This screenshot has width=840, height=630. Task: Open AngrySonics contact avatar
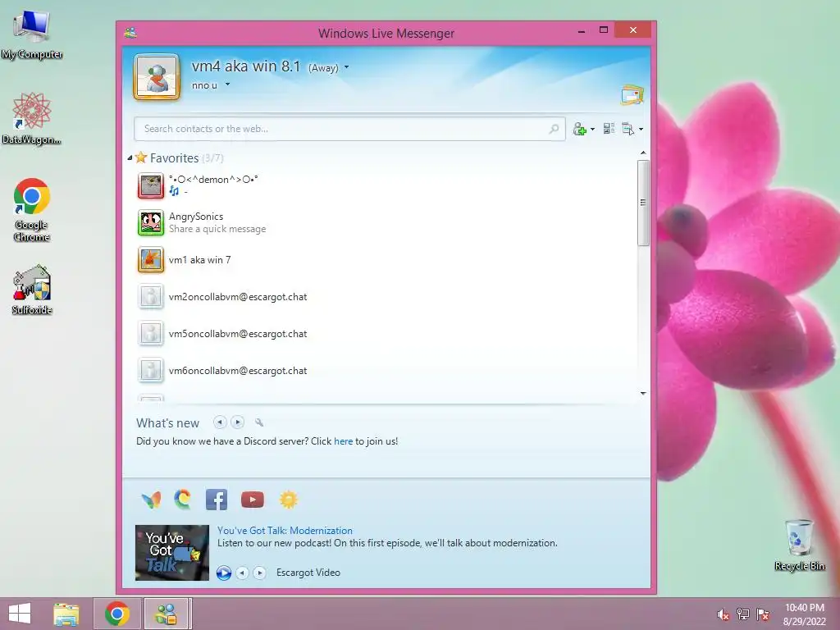pyautogui.click(x=151, y=222)
